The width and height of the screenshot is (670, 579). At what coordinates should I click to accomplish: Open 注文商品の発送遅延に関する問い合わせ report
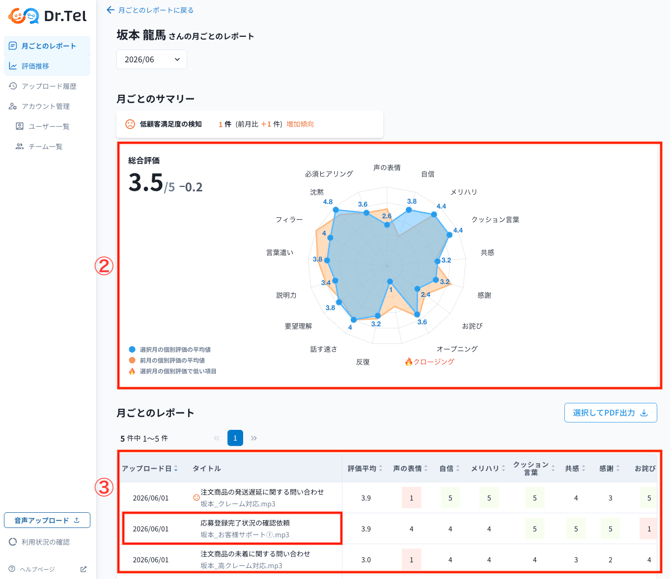point(262,492)
